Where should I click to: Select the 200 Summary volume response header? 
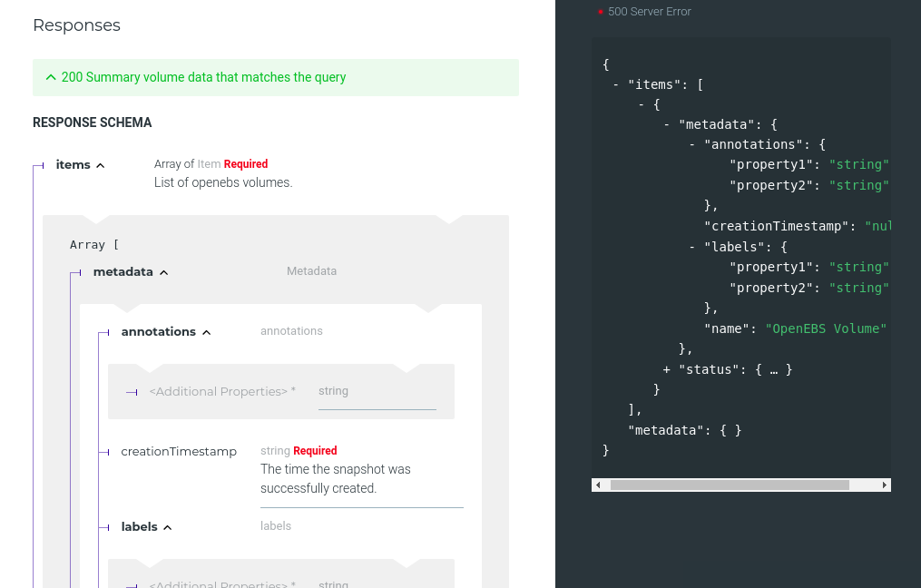203,77
